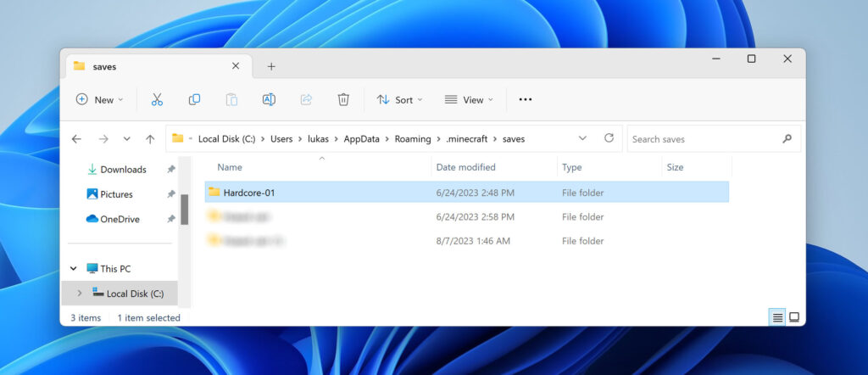Screen dimensions: 868x375
Task: Expand the Local Disk (C:) tree node
Action: 80,294
